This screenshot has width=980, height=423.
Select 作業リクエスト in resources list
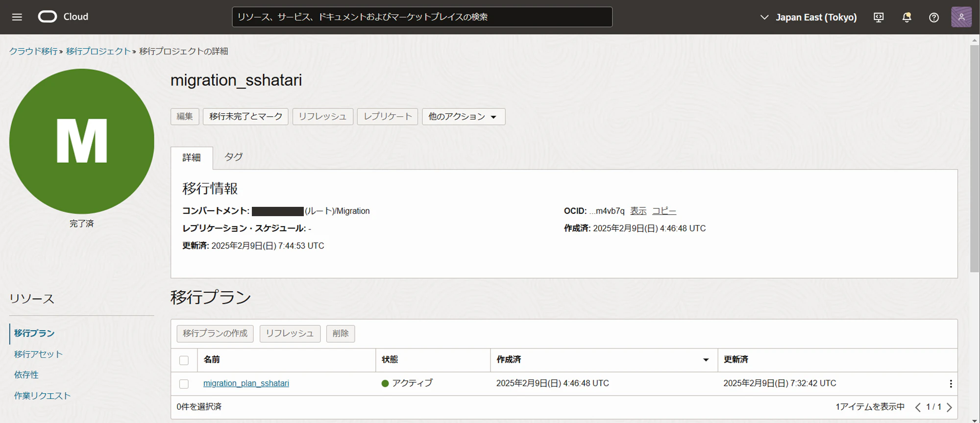pyautogui.click(x=42, y=396)
